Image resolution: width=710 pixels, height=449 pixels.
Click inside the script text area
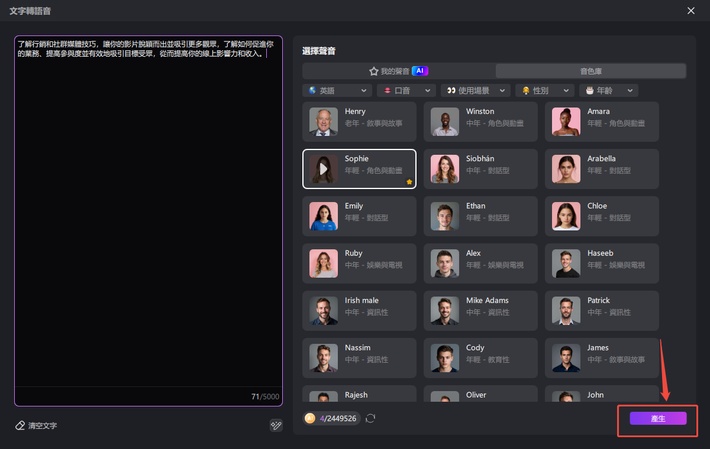tap(148, 220)
